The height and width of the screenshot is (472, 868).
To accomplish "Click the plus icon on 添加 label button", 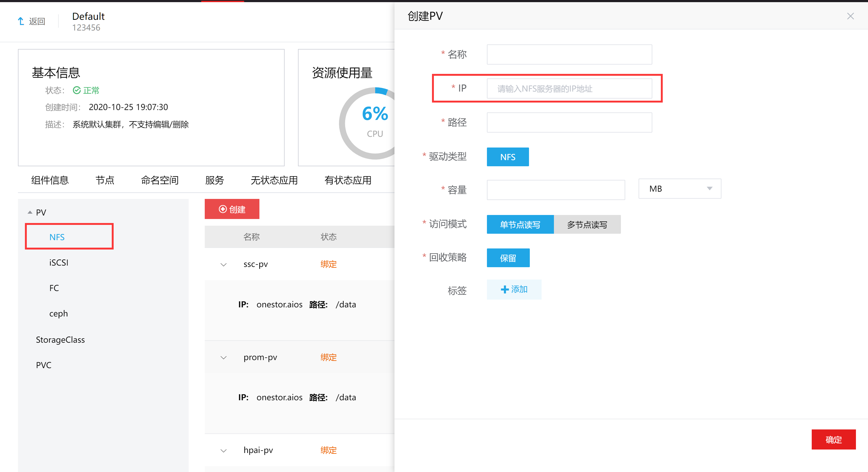I will (x=504, y=289).
